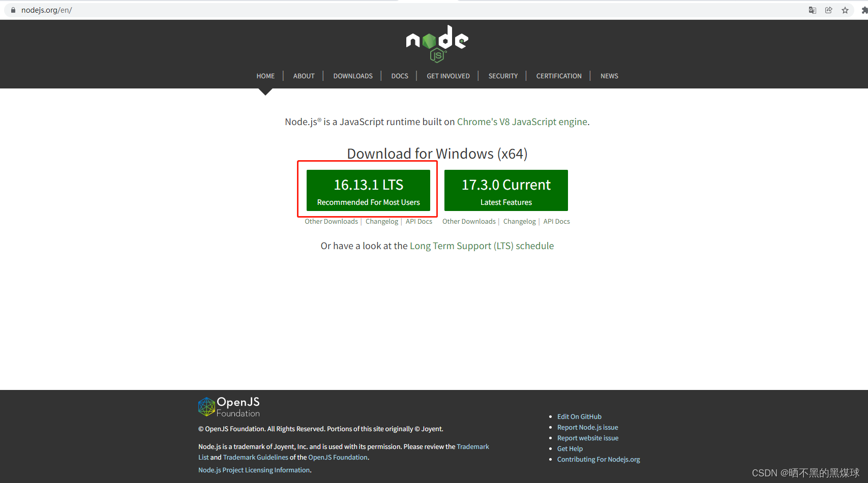Click the translate page icon in address bar
Viewport: 868px width, 483px height.
[x=813, y=10]
